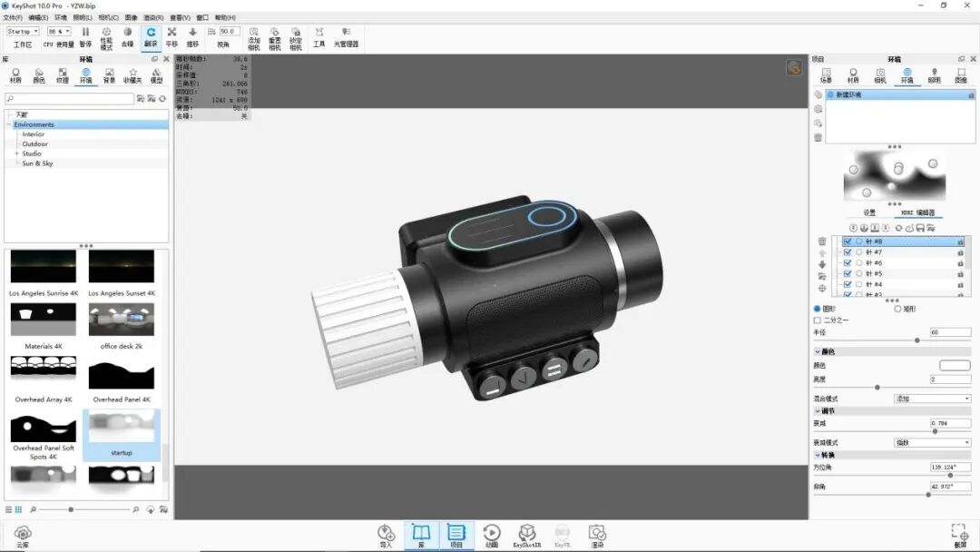Click the 导入 import icon
This screenshot has height=552, width=980.
point(384,532)
